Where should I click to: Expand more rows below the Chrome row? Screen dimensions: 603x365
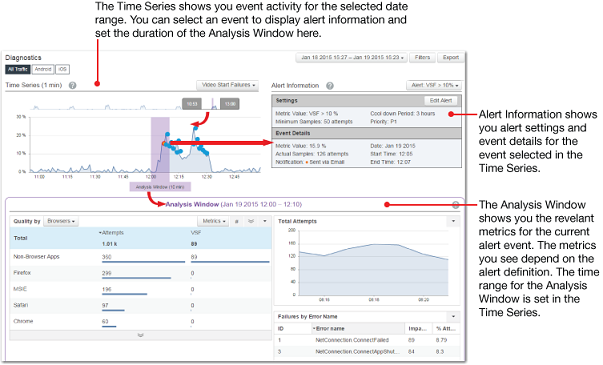tap(140, 335)
